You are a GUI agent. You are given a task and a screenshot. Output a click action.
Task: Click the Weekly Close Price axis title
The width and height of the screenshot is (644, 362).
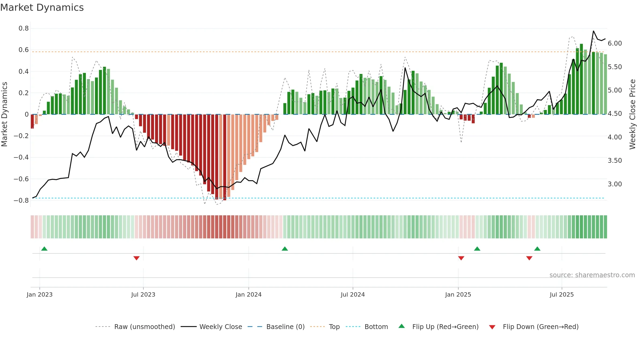click(632, 114)
